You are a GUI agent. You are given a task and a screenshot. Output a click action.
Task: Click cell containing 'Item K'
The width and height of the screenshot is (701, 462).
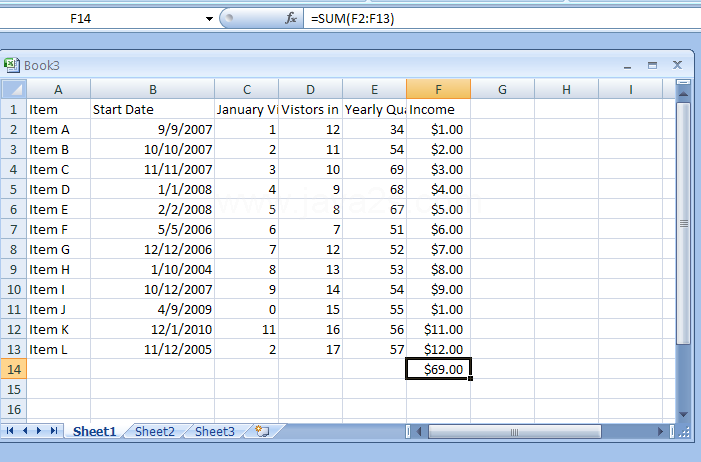pyautogui.click(x=59, y=329)
